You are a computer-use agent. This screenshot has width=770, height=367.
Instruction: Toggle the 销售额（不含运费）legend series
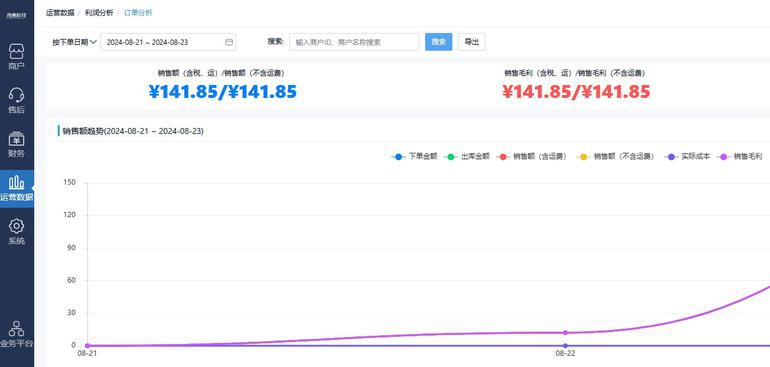616,157
